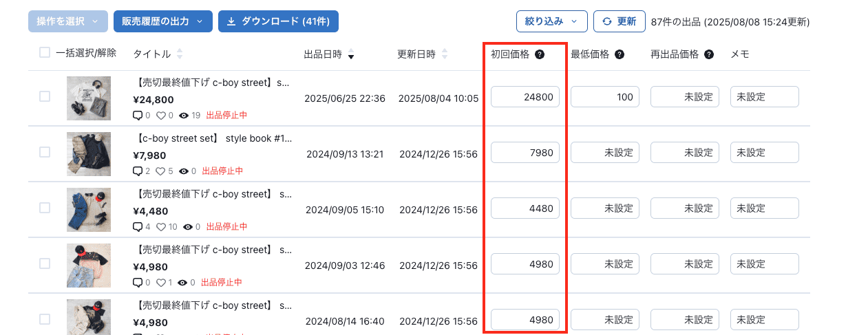868x335 pixels.
Task: Sort by タイトル column arrows
Action: pos(180,54)
